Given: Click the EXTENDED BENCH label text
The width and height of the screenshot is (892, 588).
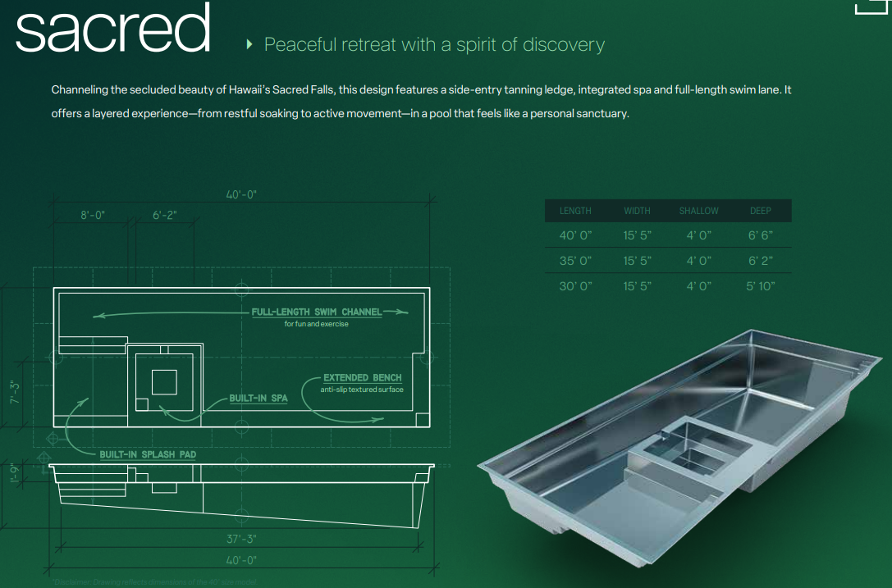Looking at the screenshot, I should pos(361,377).
